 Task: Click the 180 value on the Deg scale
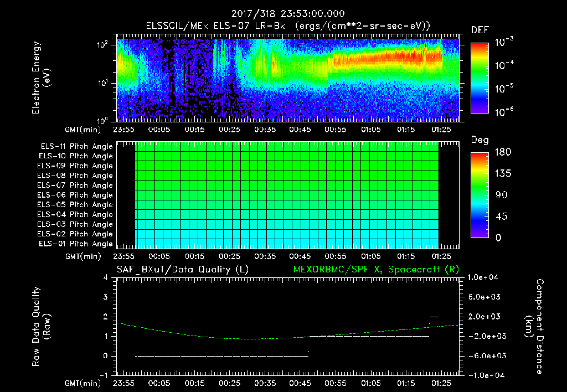point(503,152)
